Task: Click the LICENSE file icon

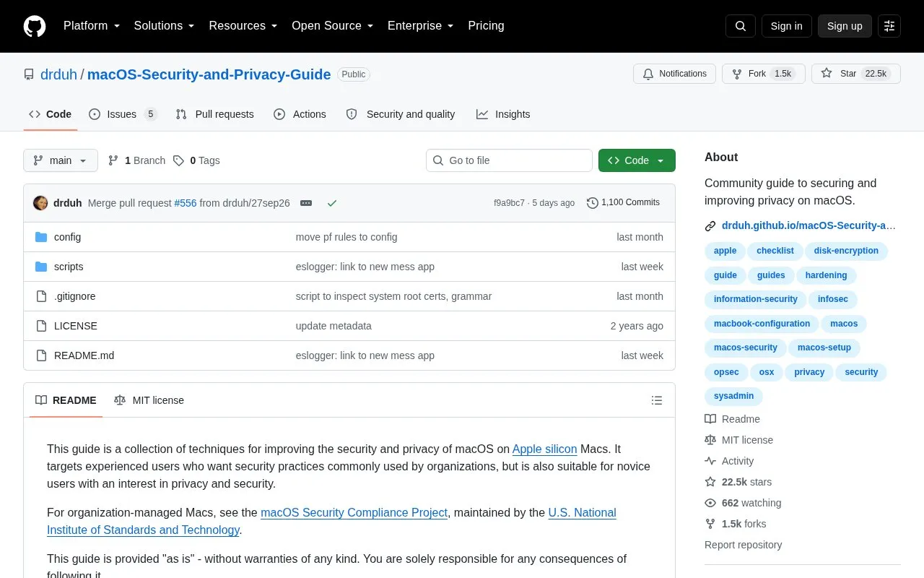Action: point(41,326)
